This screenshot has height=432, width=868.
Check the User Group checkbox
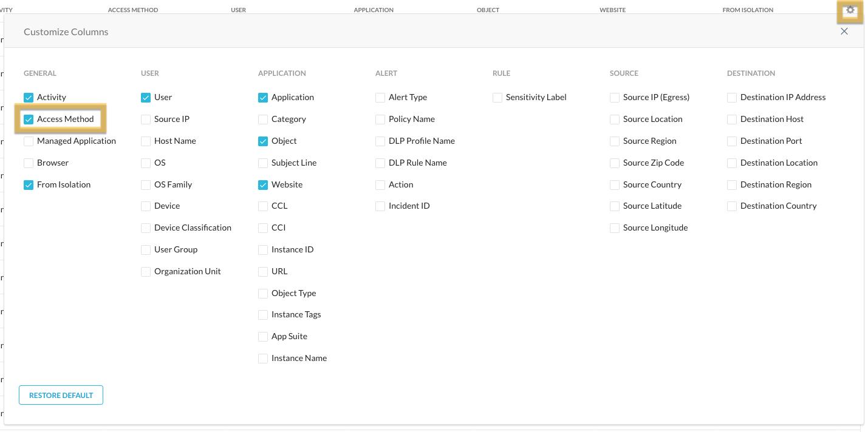146,250
